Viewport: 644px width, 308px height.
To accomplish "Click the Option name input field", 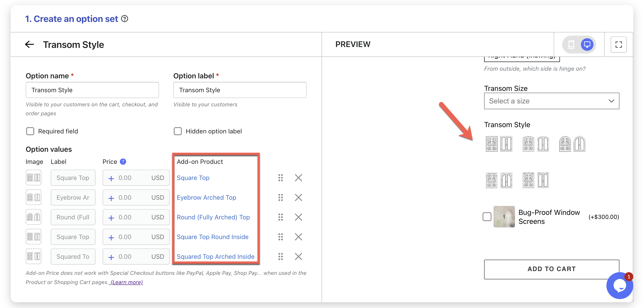I will pyautogui.click(x=92, y=90).
